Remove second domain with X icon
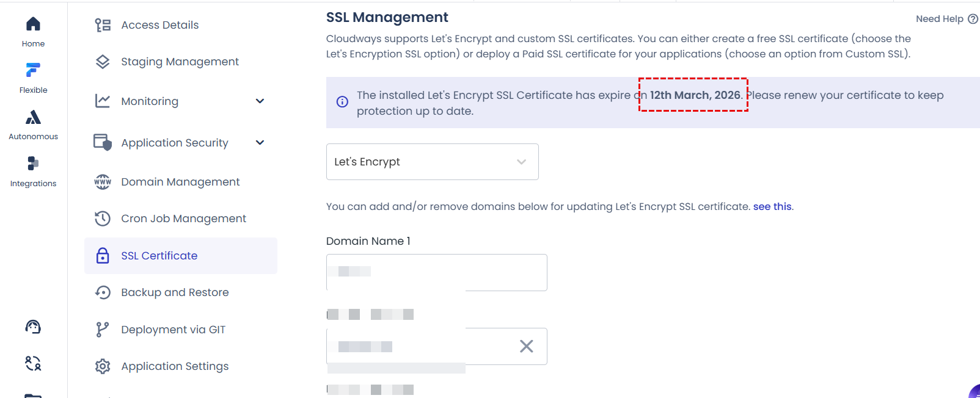The height and width of the screenshot is (398, 980). click(x=526, y=346)
